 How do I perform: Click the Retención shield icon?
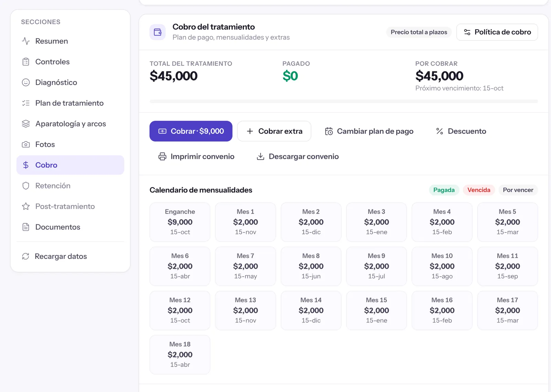click(x=26, y=186)
